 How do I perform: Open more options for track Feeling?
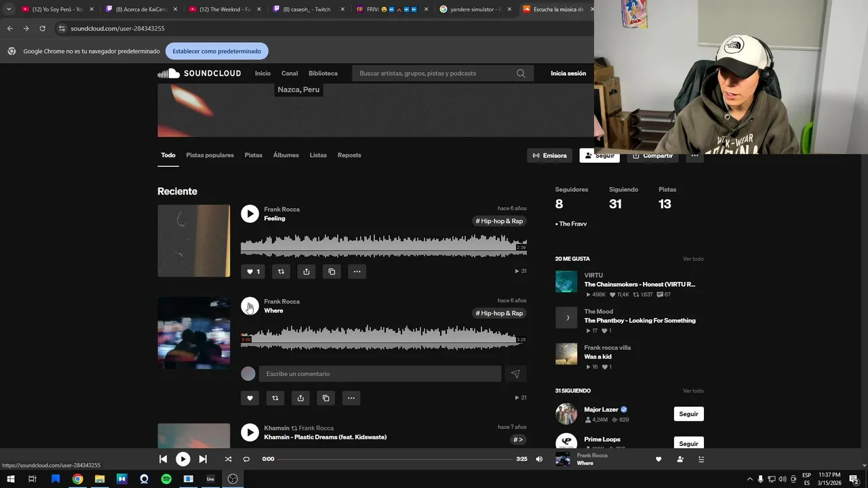tap(357, 271)
